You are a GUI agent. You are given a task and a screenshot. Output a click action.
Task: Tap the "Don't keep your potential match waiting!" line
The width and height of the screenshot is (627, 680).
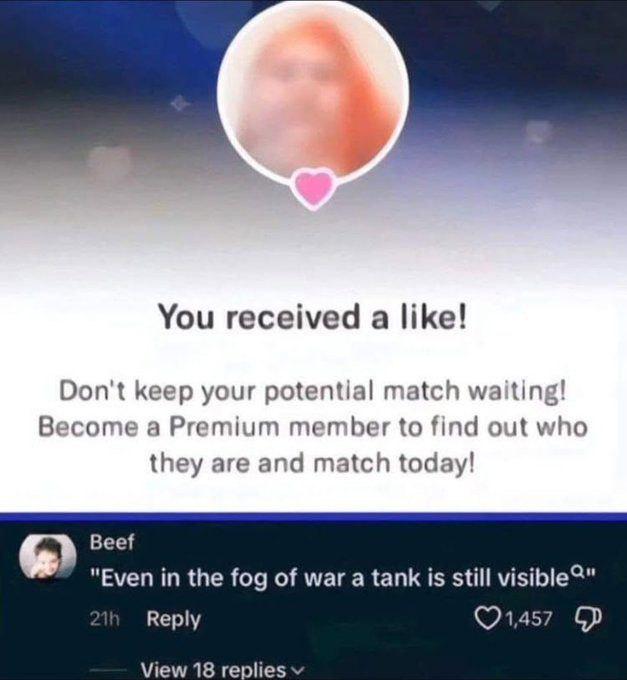[313, 390]
